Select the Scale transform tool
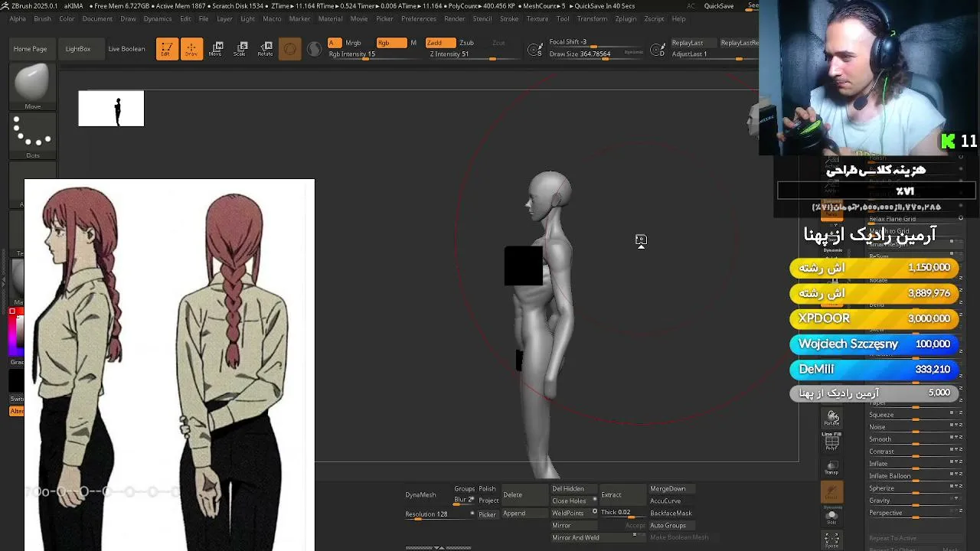Screen dimensions: 980x551 point(240,49)
